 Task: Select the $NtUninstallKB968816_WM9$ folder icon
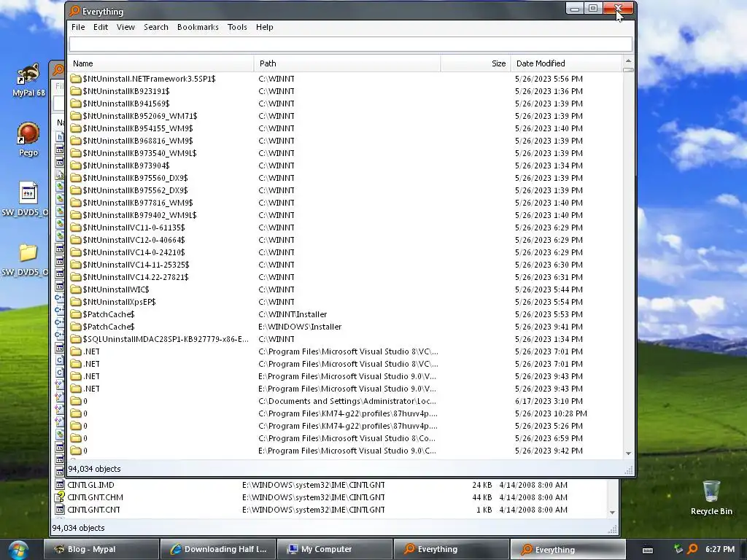[76, 141]
